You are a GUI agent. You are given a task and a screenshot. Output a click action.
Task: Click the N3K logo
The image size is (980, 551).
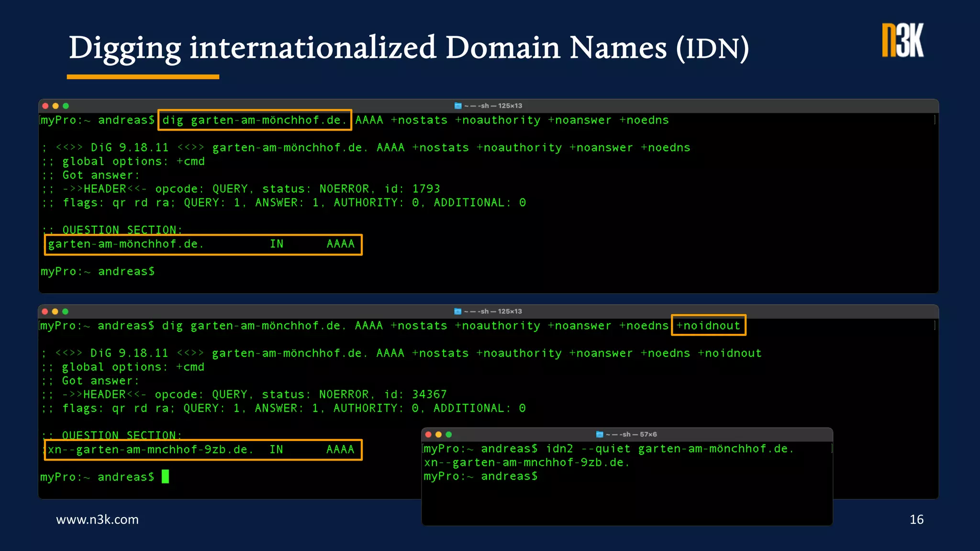pos(903,40)
